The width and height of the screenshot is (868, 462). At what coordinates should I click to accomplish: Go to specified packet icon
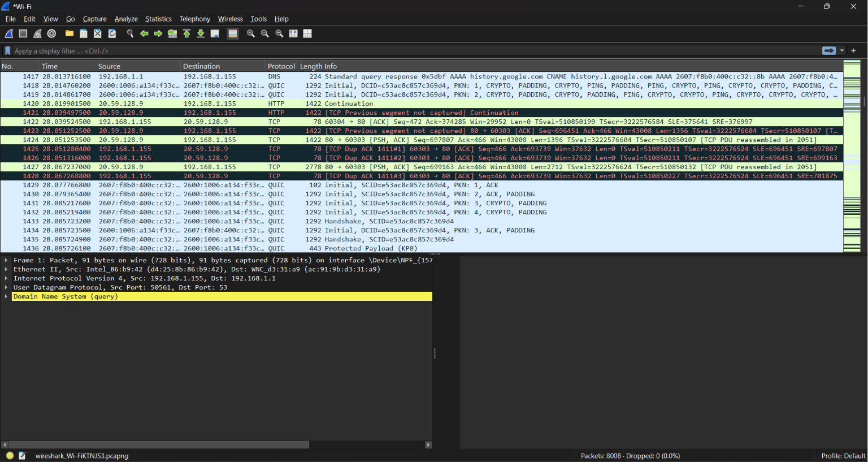point(172,34)
